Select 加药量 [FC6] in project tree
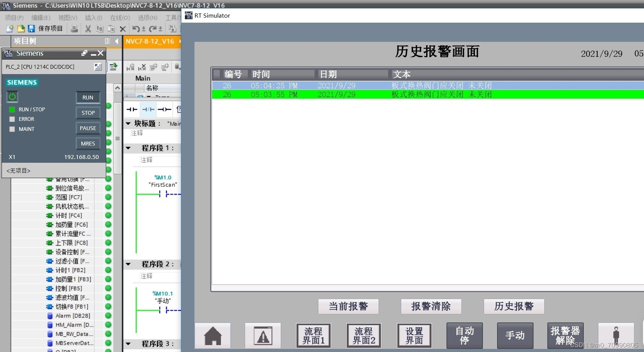 71,225
